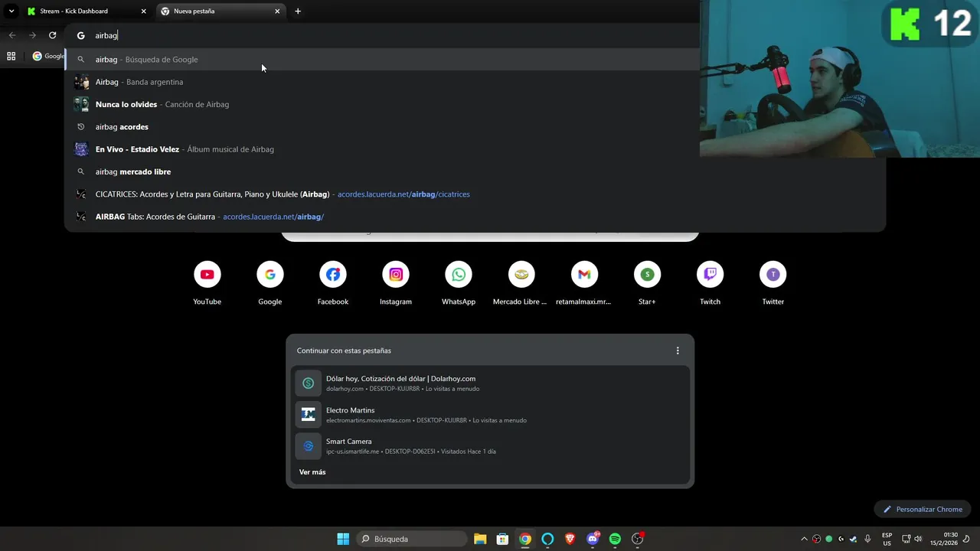Open Brave browser from the taskbar

570,539
